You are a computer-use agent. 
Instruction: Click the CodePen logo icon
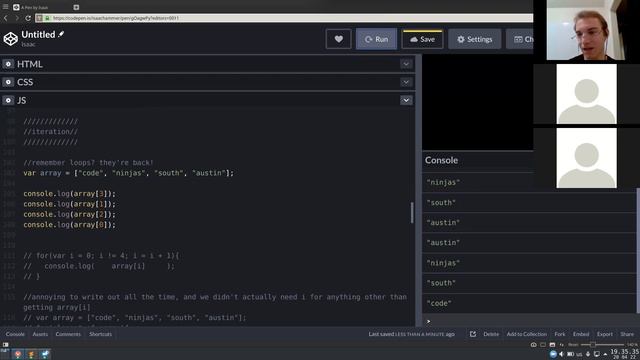click(11, 39)
